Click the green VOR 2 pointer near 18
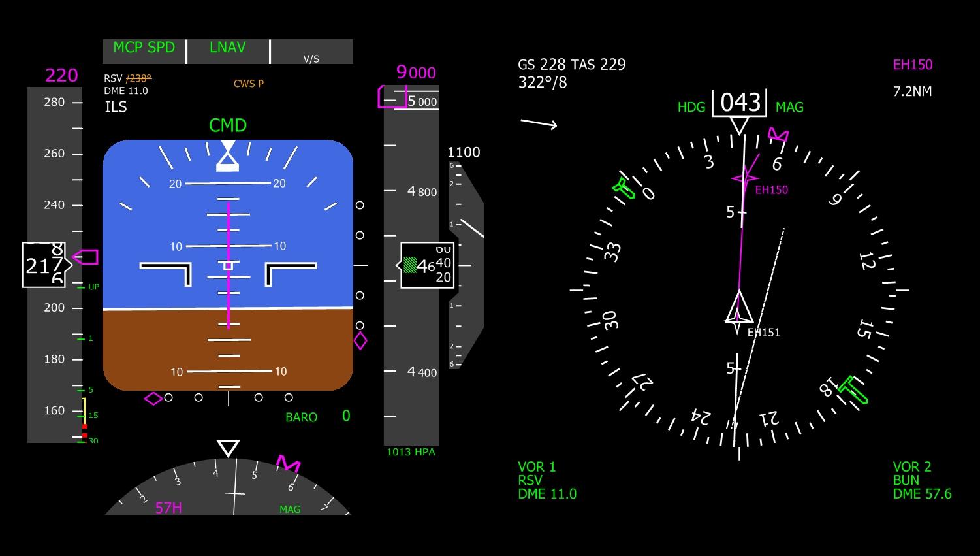The width and height of the screenshot is (980, 556). point(853,390)
